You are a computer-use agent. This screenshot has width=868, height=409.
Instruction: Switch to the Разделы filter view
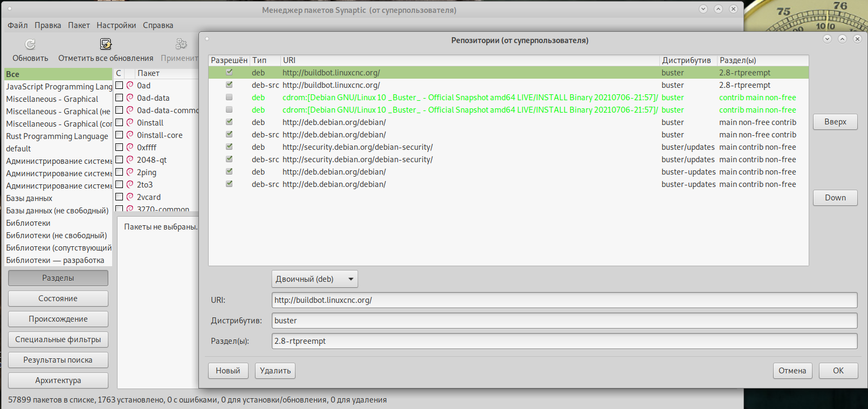[x=58, y=278]
